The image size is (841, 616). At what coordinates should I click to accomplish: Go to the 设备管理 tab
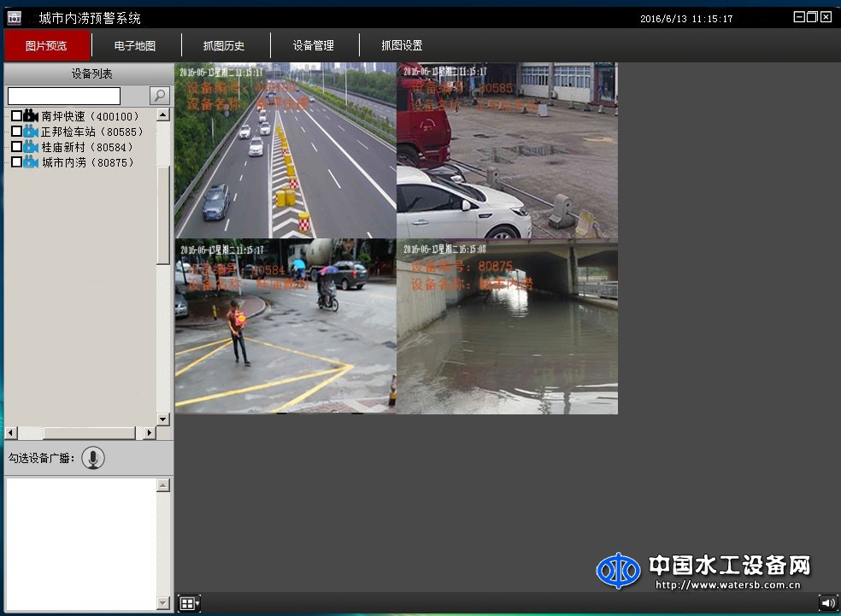tap(313, 45)
